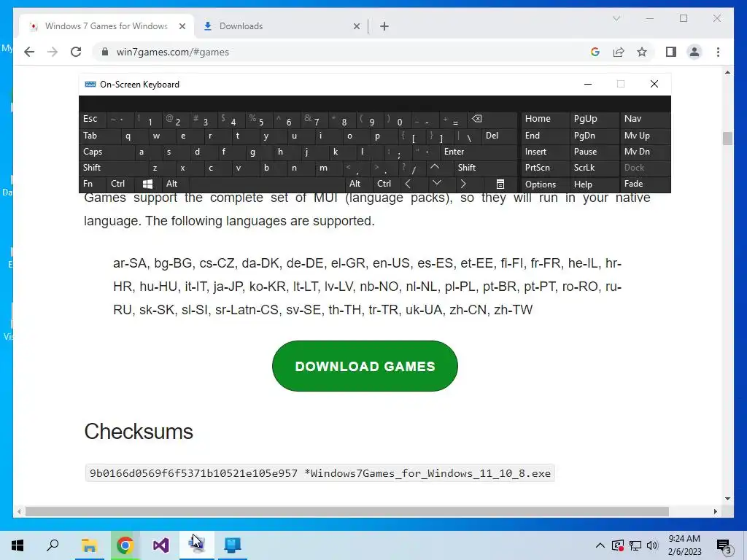Close the Windows 7 Games tab
This screenshot has height=560, width=747.
pos(182,27)
